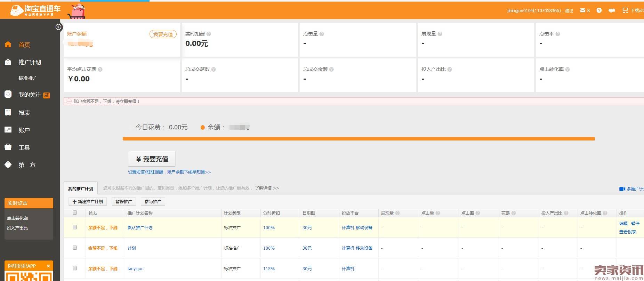Open the 工具 tools menu
The height and width of the screenshot is (281, 644).
pyautogui.click(x=24, y=147)
